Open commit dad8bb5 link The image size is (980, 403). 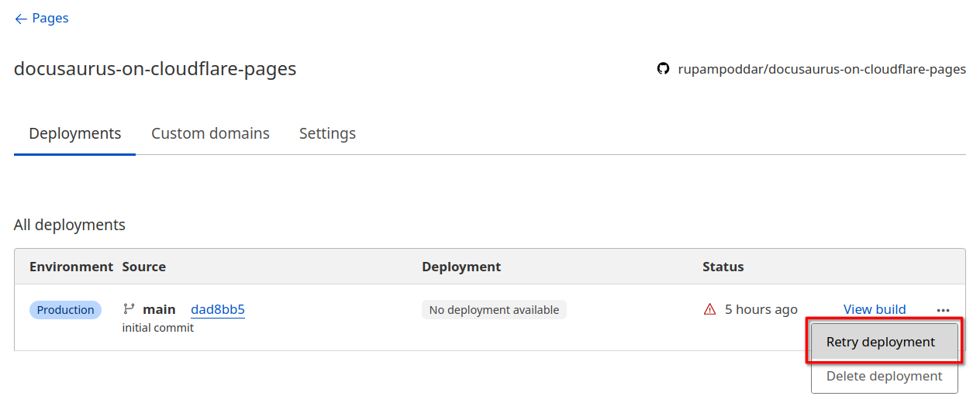[218, 310]
